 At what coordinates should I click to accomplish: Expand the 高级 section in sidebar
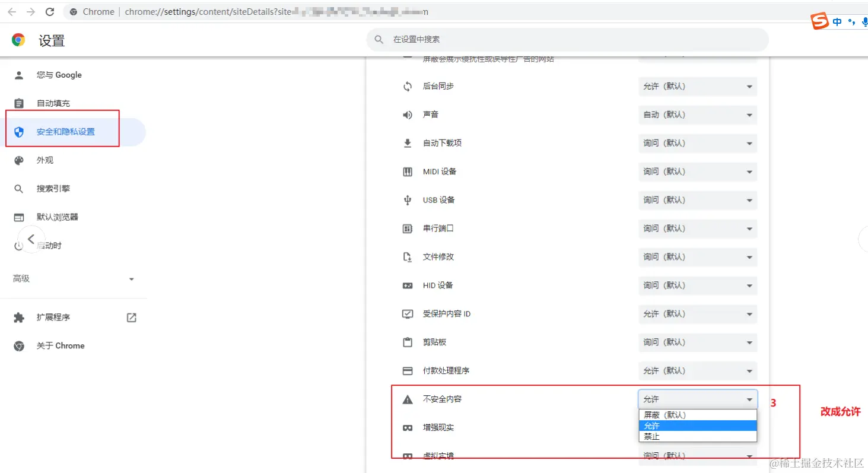[74, 279]
